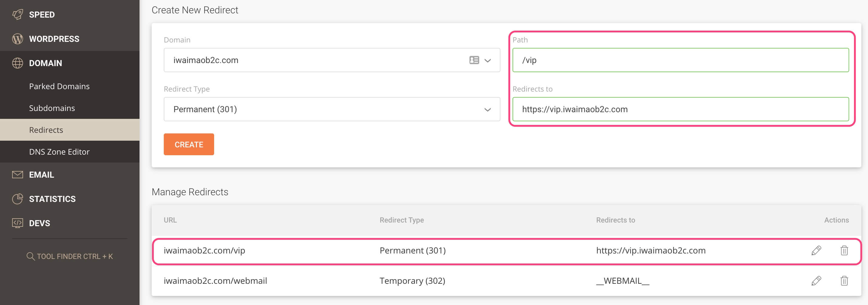Delete the iwaimaob2c.com/vip redirect

844,250
